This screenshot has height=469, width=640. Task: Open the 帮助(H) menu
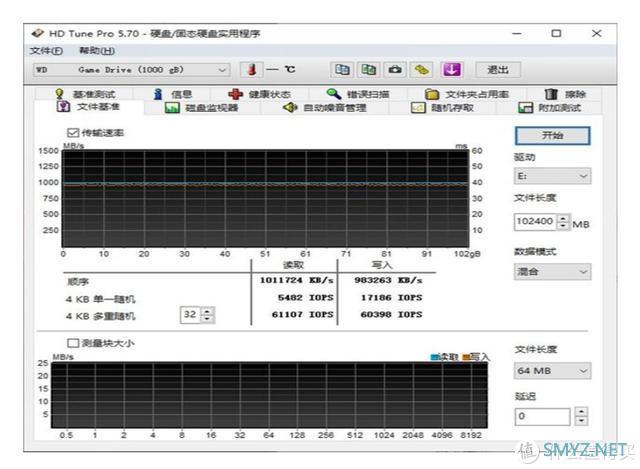tap(97, 51)
